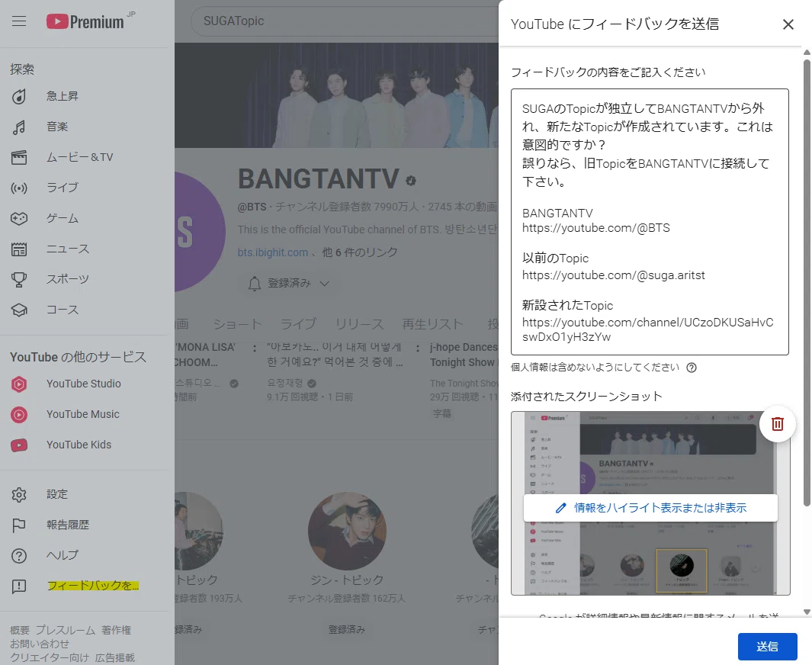Click 広告掲載 footer link
This screenshot has width=812, height=665.
click(x=114, y=657)
